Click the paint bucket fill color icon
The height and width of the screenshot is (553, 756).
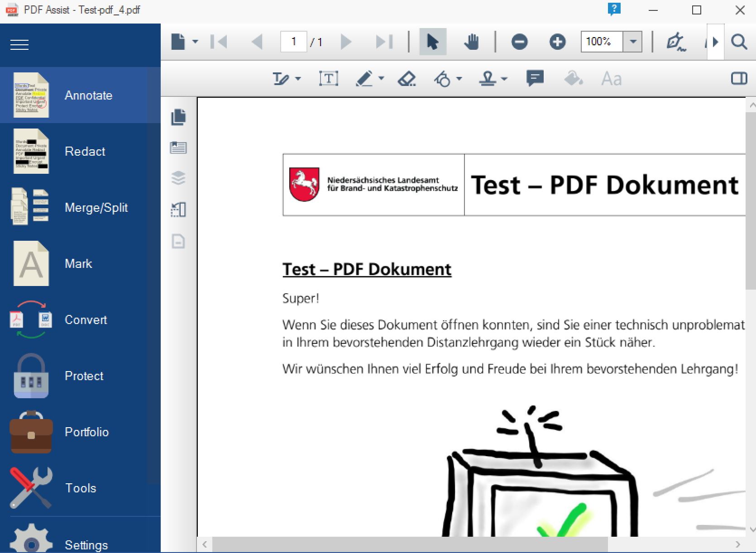[x=573, y=79]
